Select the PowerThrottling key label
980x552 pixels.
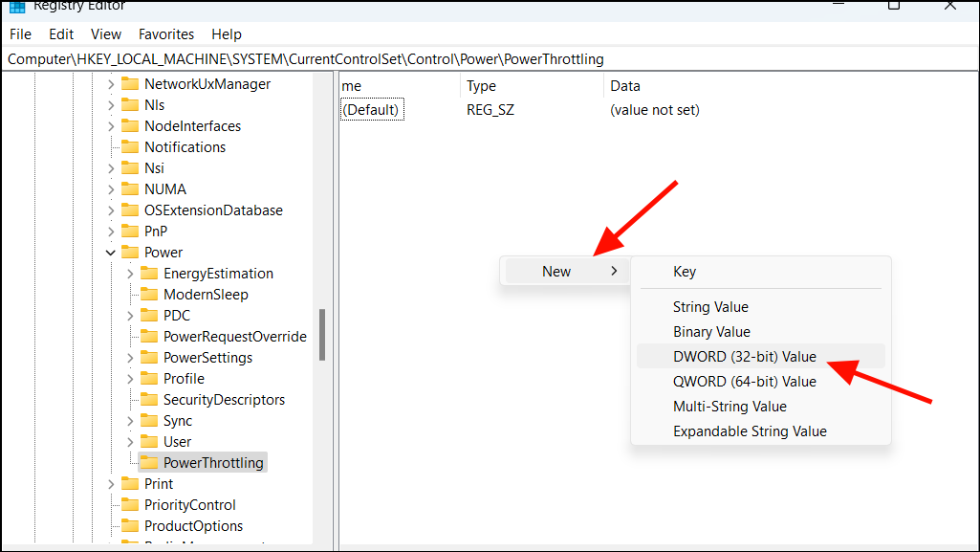click(213, 463)
